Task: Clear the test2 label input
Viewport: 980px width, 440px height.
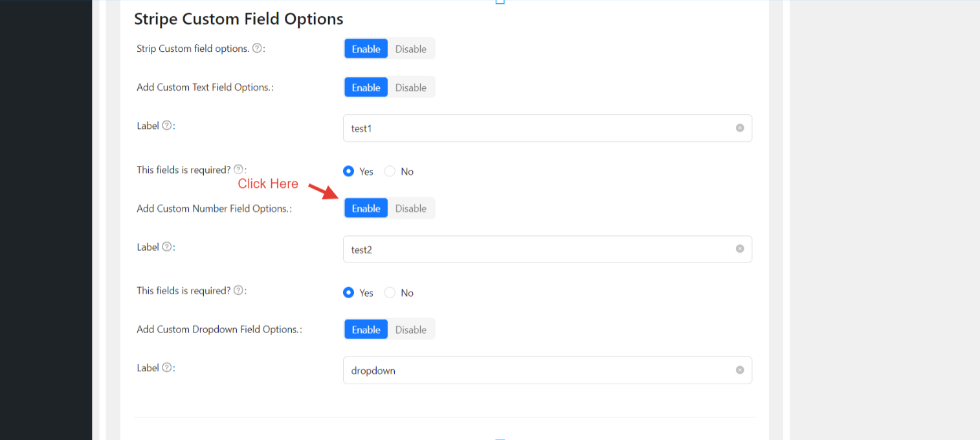Action: click(740, 249)
